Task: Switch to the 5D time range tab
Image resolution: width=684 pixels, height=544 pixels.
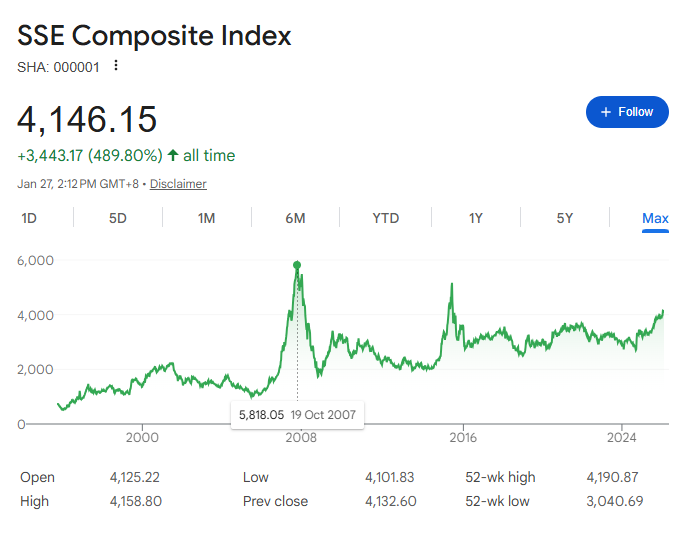Action: pos(118,218)
